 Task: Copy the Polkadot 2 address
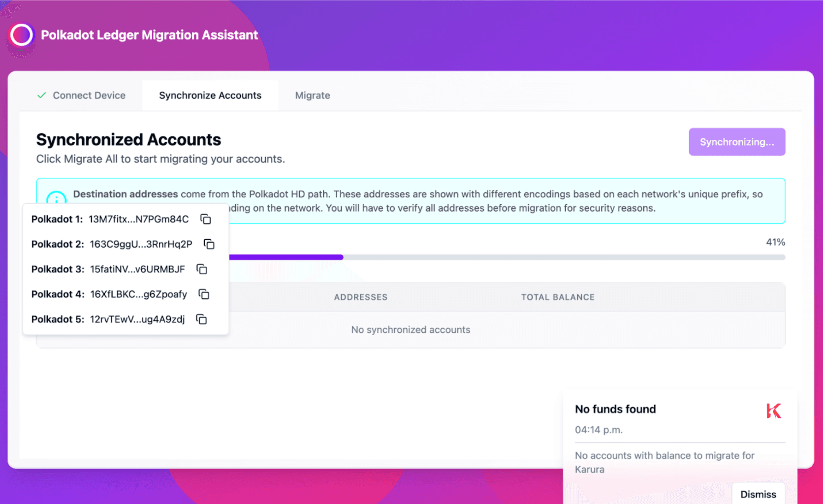tap(209, 244)
